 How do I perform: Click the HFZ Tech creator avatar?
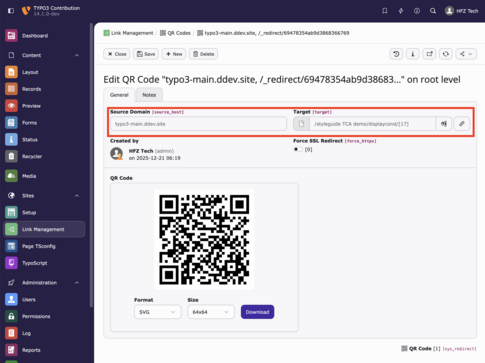[x=117, y=154]
